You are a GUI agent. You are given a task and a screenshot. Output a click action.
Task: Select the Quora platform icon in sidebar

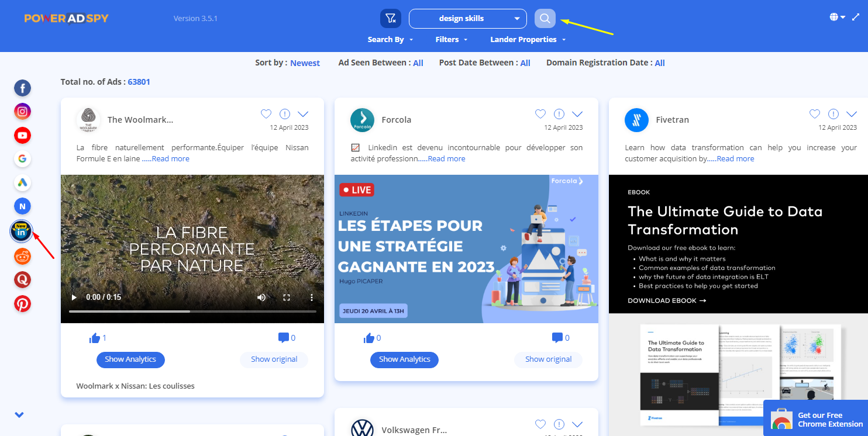click(22, 280)
